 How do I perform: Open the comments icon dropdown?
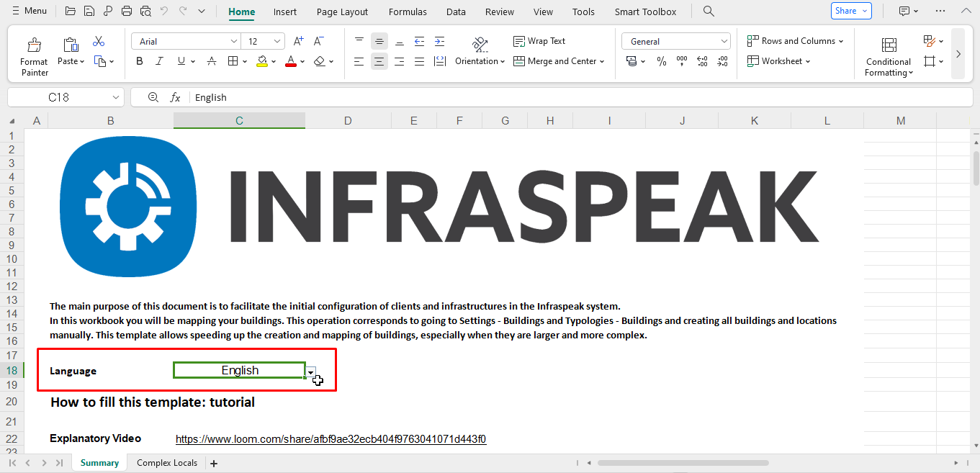909,11
